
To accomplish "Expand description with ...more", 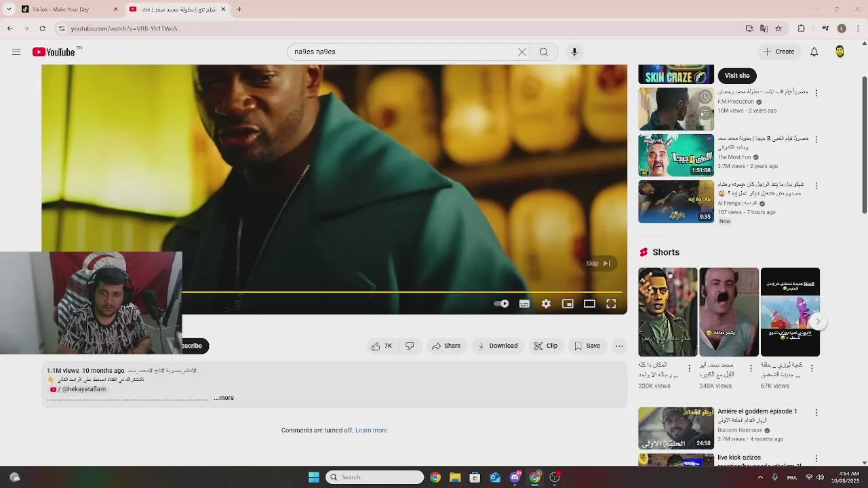I will click(224, 398).
